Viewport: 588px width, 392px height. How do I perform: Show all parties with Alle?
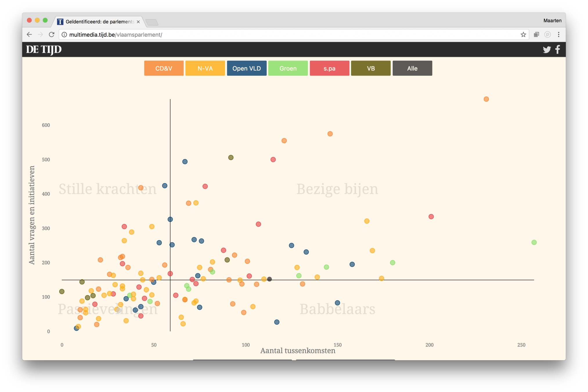pyautogui.click(x=412, y=69)
